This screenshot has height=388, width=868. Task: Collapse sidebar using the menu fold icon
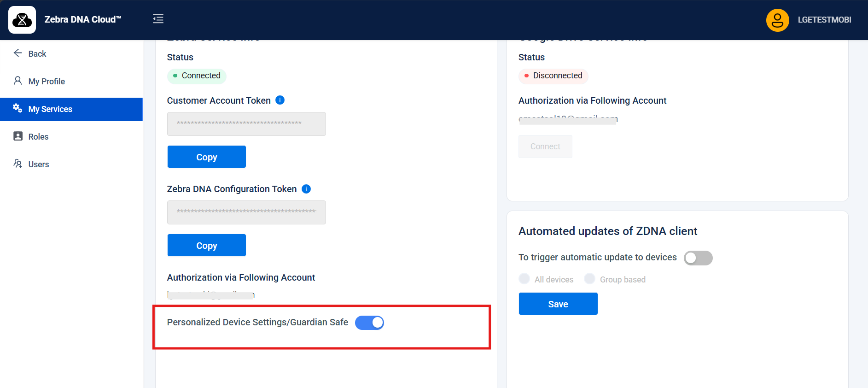158,19
